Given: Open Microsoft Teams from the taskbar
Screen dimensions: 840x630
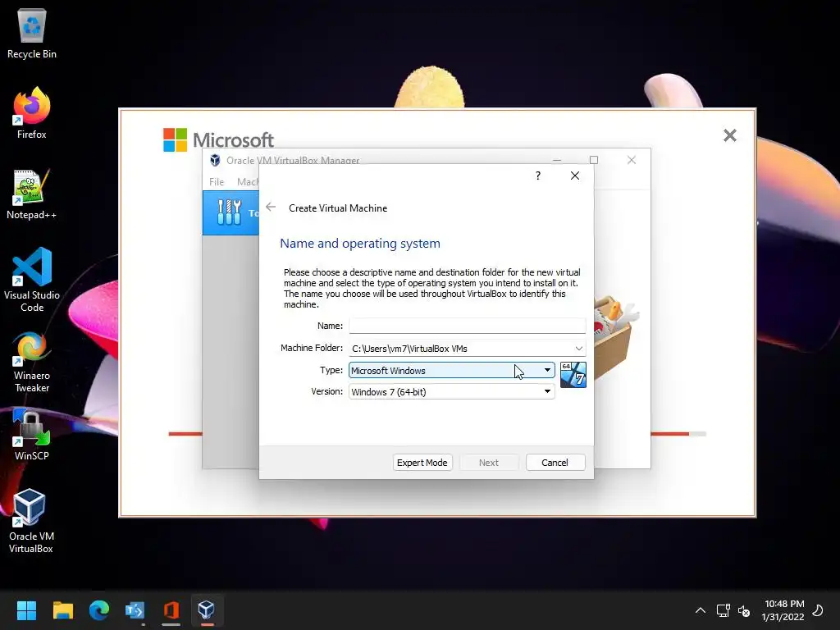Looking at the screenshot, I should [x=135, y=610].
